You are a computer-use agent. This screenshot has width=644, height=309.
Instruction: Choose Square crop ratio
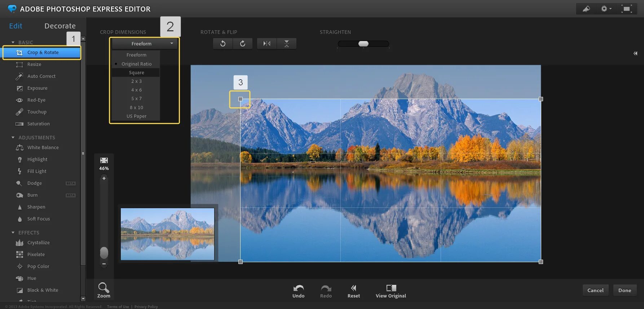[136, 72]
